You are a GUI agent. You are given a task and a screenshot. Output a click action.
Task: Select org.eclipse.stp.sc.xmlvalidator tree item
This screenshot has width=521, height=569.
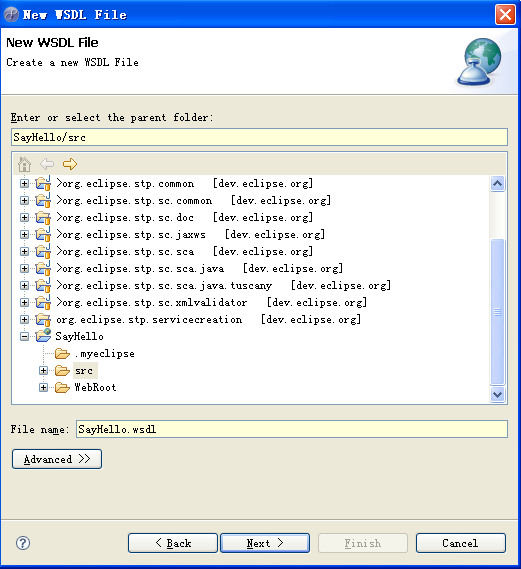click(211, 302)
